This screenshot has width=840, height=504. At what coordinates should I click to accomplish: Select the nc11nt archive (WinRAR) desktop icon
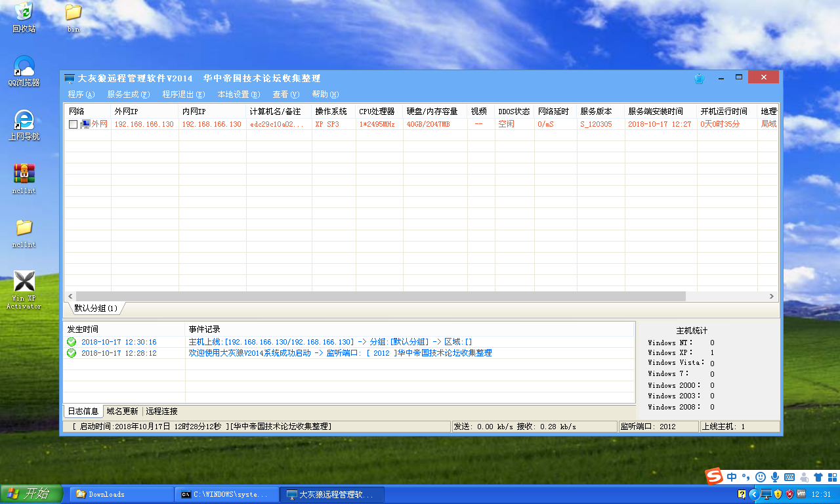pos(24,178)
